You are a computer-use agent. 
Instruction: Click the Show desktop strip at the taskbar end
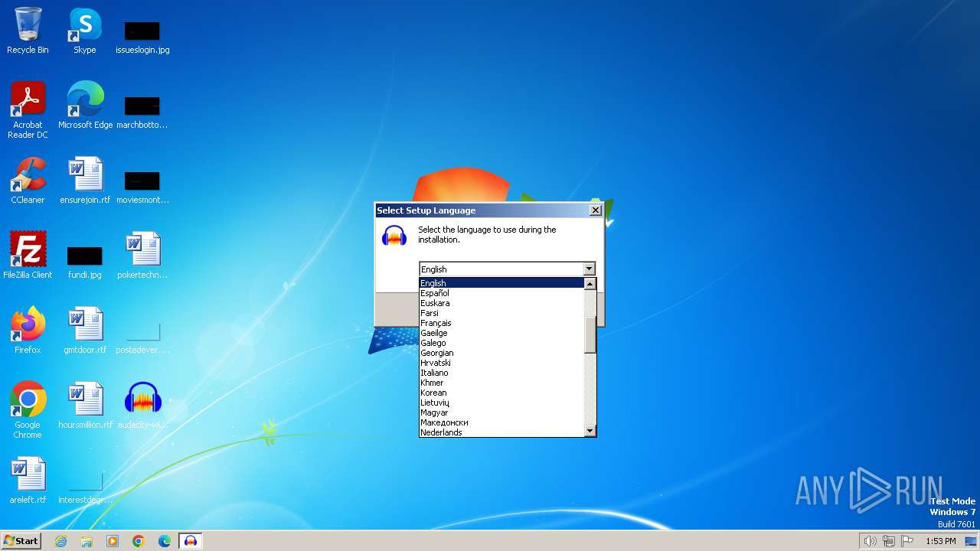pos(971,541)
